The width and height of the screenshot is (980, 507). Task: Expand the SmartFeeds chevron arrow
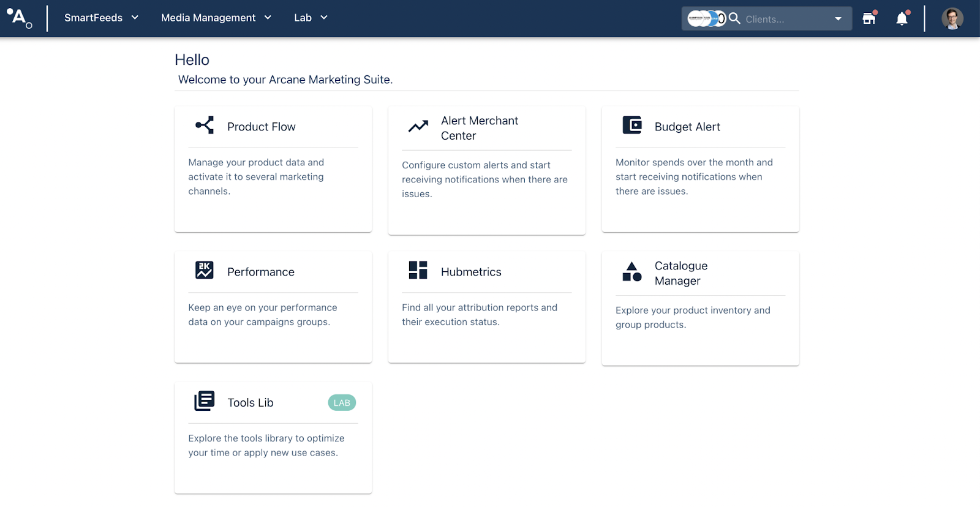pyautogui.click(x=135, y=18)
